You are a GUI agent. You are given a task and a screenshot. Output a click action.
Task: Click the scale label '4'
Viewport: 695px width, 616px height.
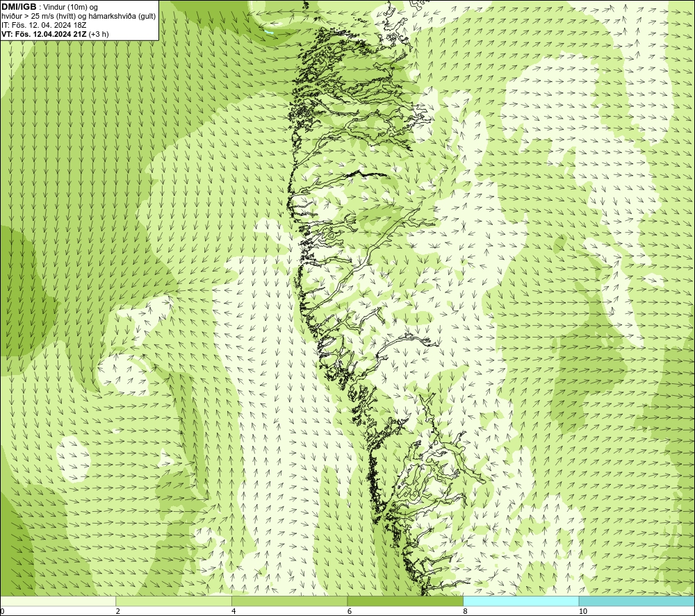click(x=234, y=612)
